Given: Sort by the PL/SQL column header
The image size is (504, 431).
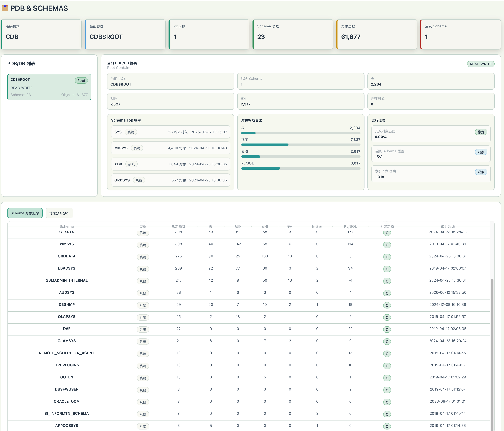Looking at the screenshot, I should [350, 226].
